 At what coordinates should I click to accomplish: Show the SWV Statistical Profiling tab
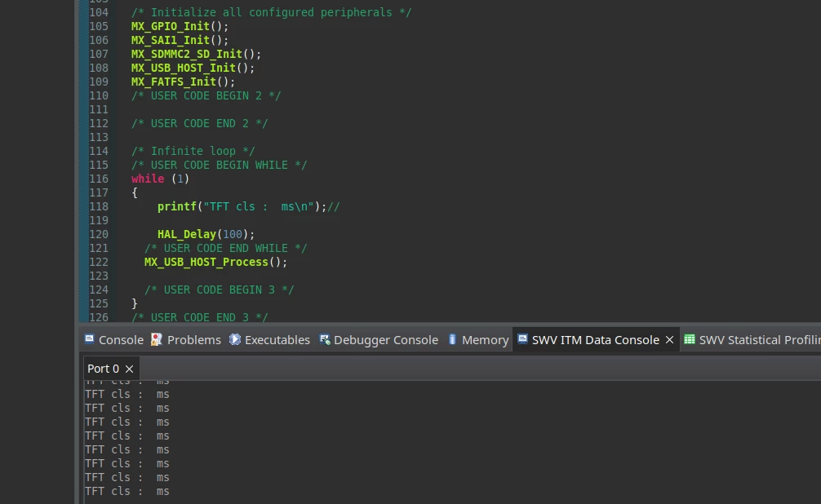pos(752,339)
